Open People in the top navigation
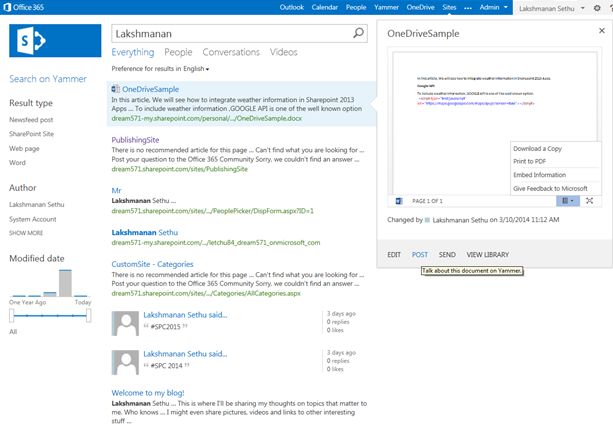The width and height of the screenshot is (613, 424). coord(356,7)
